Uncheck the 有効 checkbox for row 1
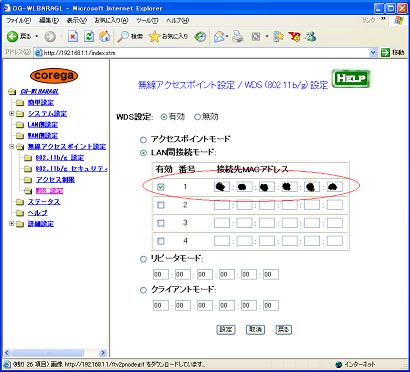Screen dimensions: 410x372 (x=161, y=187)
